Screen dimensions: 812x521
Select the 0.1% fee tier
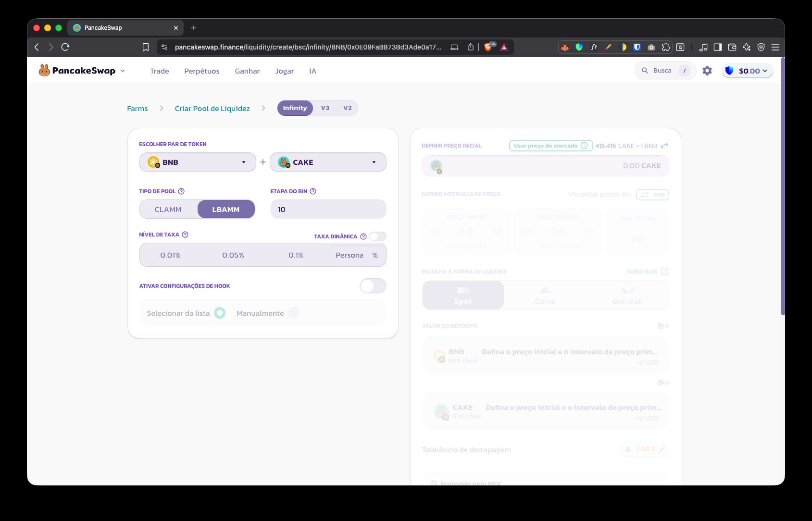296,255
